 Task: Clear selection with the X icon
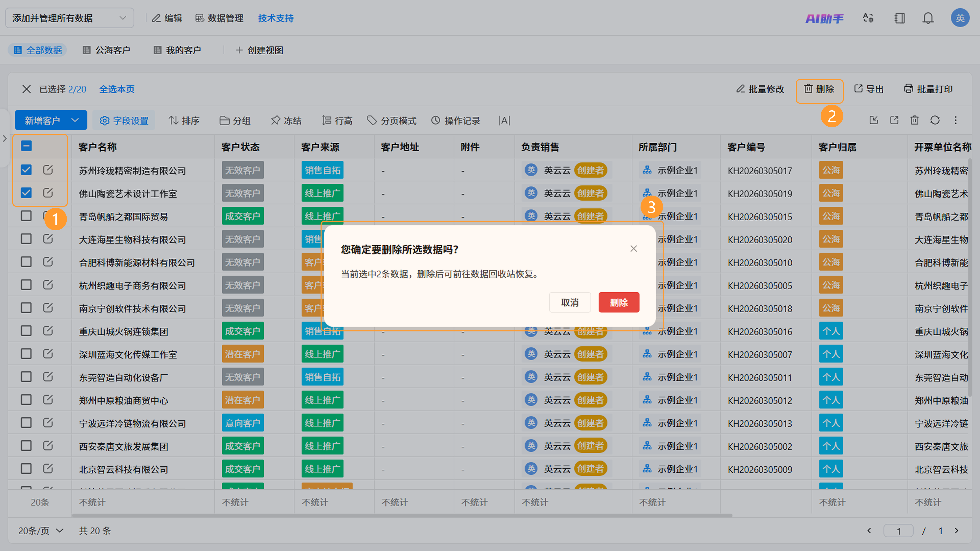(x=26, y=89)
